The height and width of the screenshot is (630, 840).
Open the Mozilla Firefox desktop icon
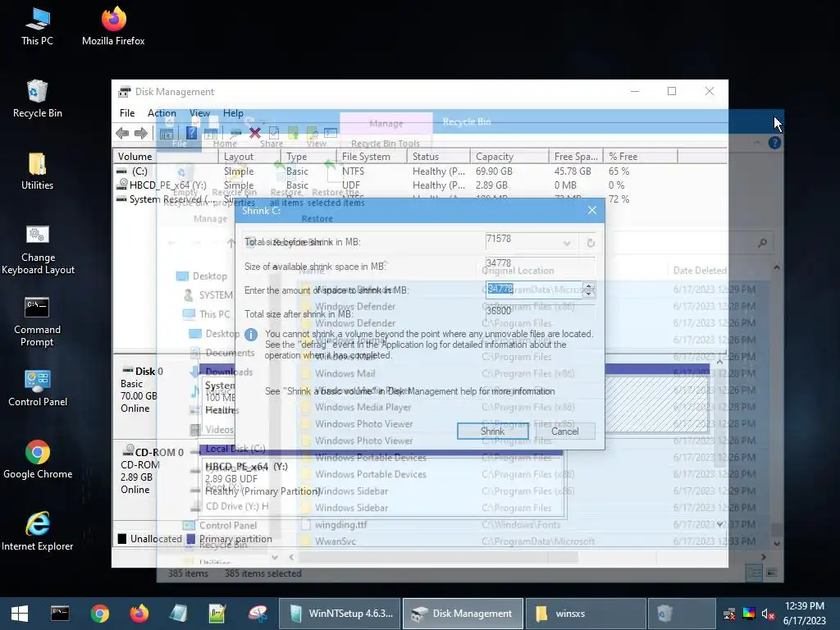click(x=113, y=26)
